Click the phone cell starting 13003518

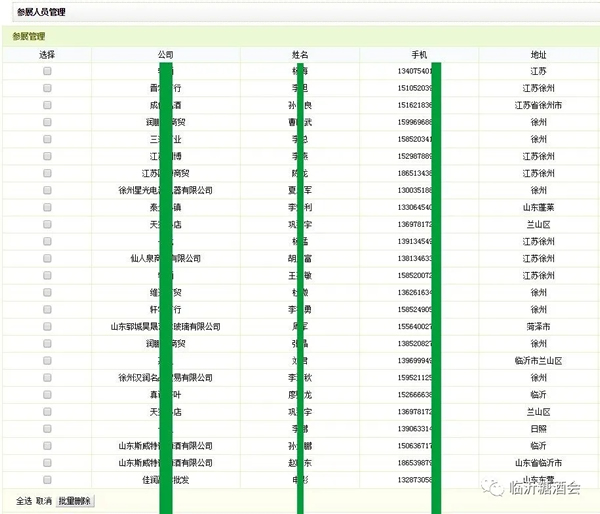415,190
